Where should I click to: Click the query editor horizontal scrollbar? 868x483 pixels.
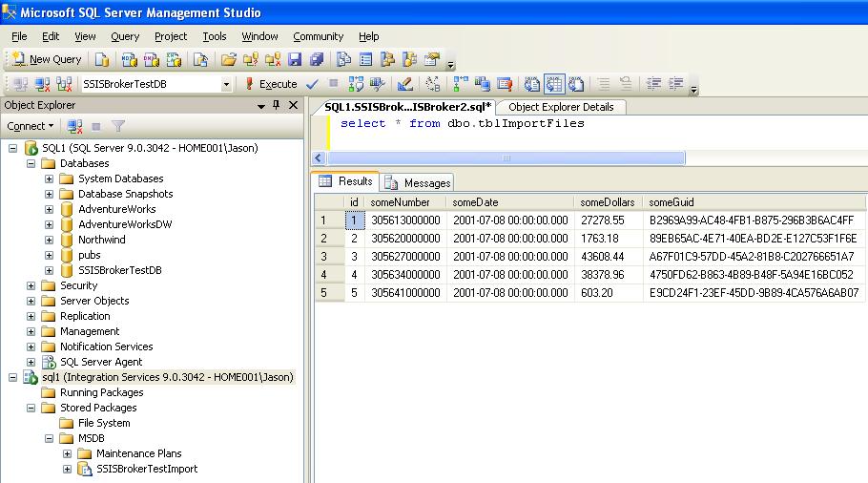coord(506,157)
